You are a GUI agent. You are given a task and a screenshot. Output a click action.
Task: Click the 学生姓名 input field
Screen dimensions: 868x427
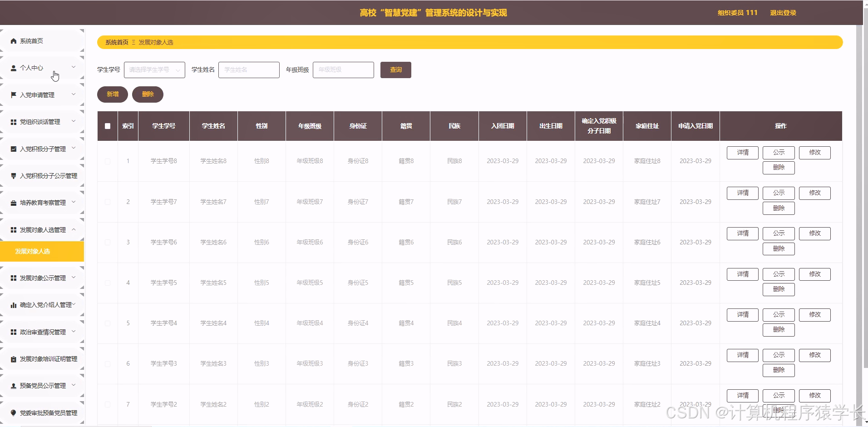tap(249, 70)
